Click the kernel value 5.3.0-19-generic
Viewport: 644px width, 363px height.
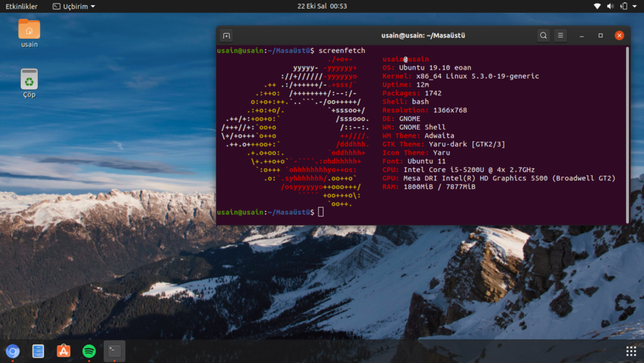[503, 76]
